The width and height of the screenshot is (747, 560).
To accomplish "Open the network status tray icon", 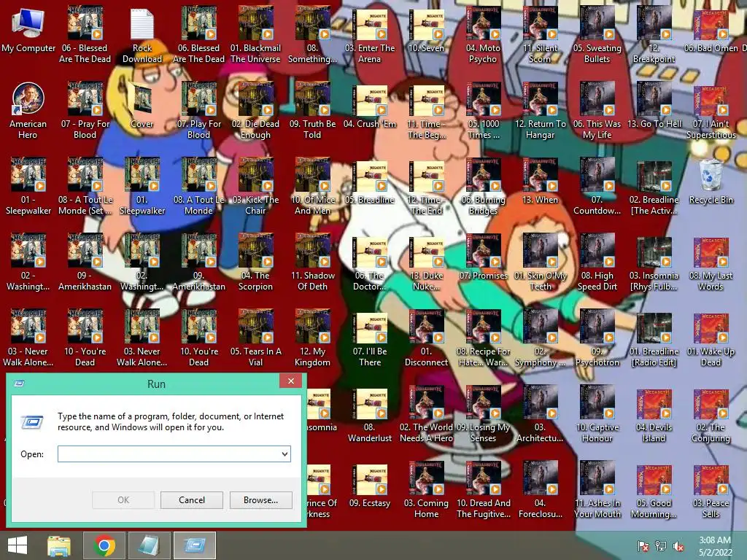I will pos(661,545).
